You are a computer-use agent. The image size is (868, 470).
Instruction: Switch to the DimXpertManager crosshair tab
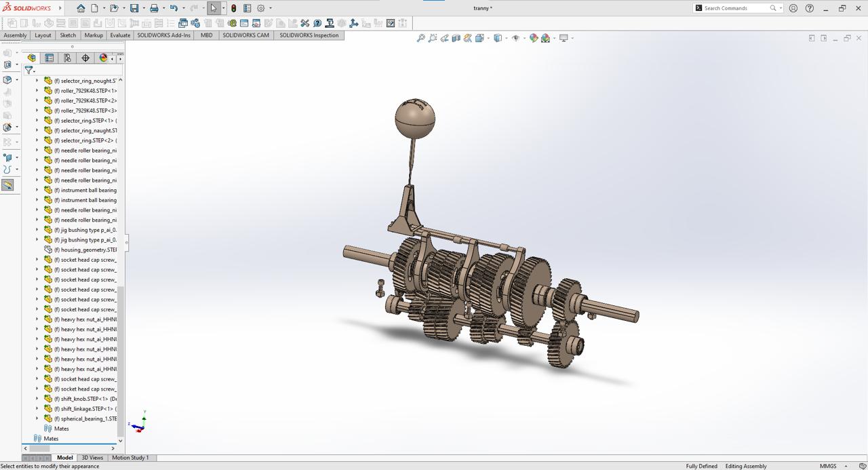pos(85,58)
